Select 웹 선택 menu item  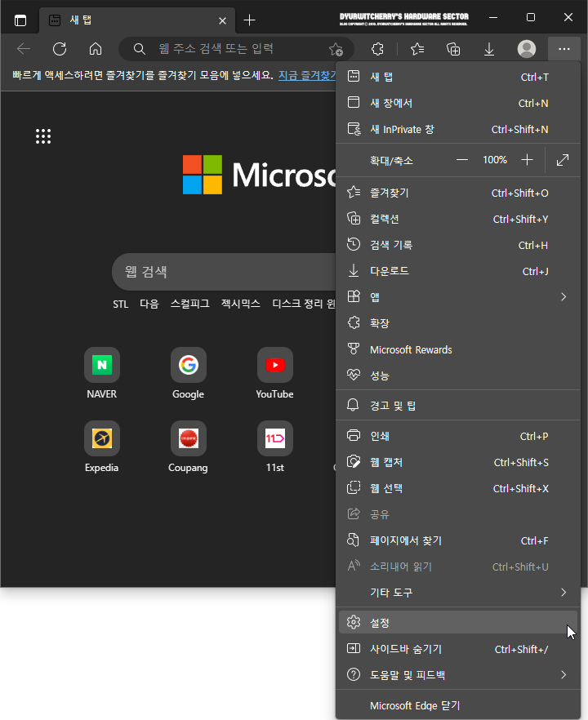458,488
